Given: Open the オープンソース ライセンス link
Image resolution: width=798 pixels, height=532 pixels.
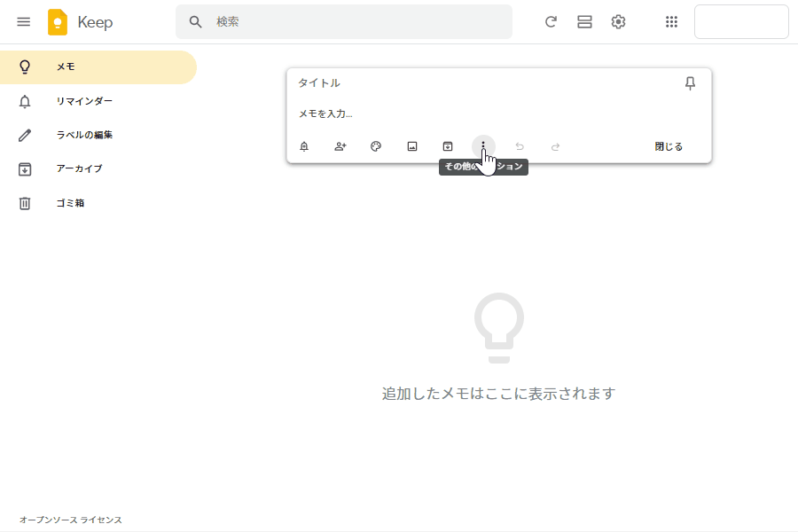Looking at the screenshot, I should coord(71,520).
